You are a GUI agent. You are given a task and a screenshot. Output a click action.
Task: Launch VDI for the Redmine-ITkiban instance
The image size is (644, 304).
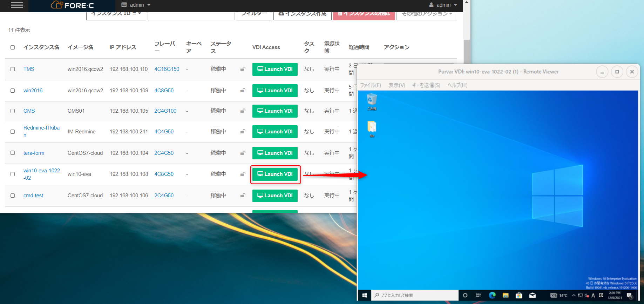point(275,132)
